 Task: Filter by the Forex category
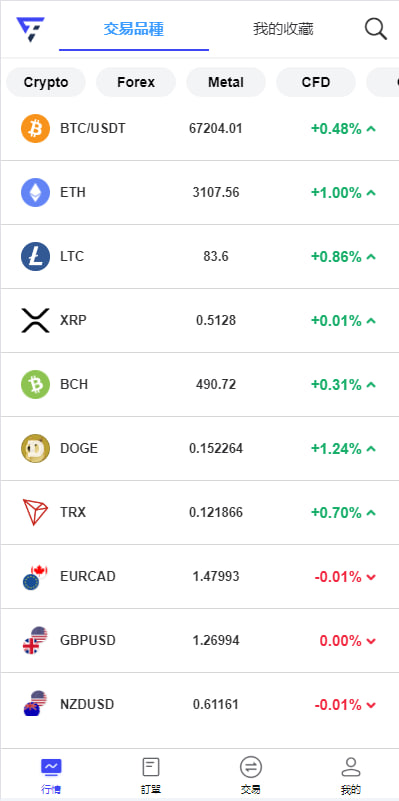tap(136, 82)
